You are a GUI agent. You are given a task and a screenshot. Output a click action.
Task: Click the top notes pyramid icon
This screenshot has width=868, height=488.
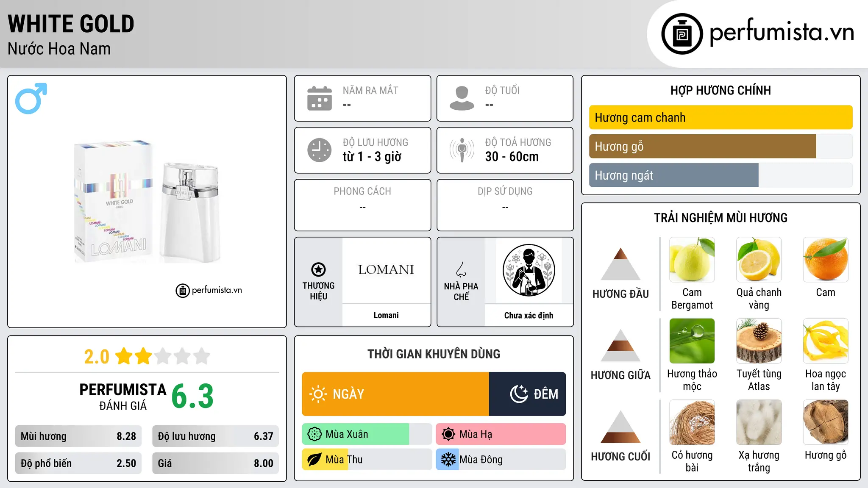click(620, 264)
